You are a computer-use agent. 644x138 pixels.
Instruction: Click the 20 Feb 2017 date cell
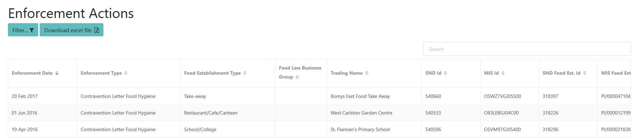[25, 96]
